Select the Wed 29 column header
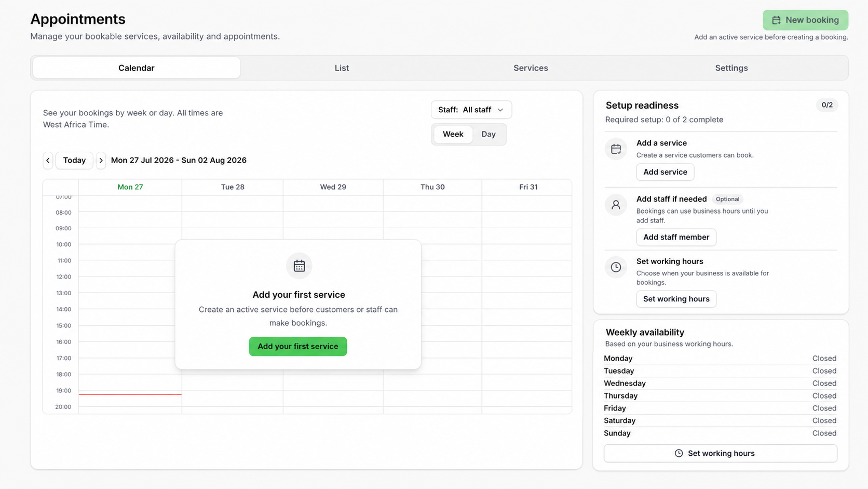The height and width of the screenshot is (489, 868). click(333, 187)
